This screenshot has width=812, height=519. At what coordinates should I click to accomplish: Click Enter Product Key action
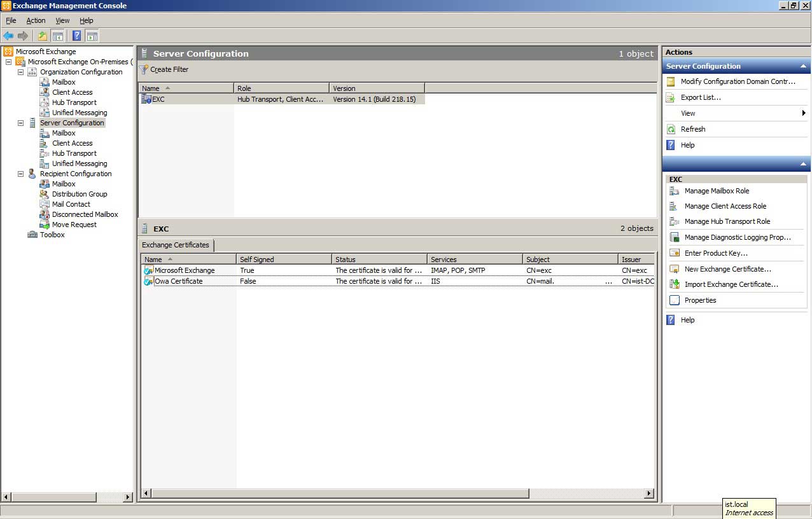[x=716, y=253]
